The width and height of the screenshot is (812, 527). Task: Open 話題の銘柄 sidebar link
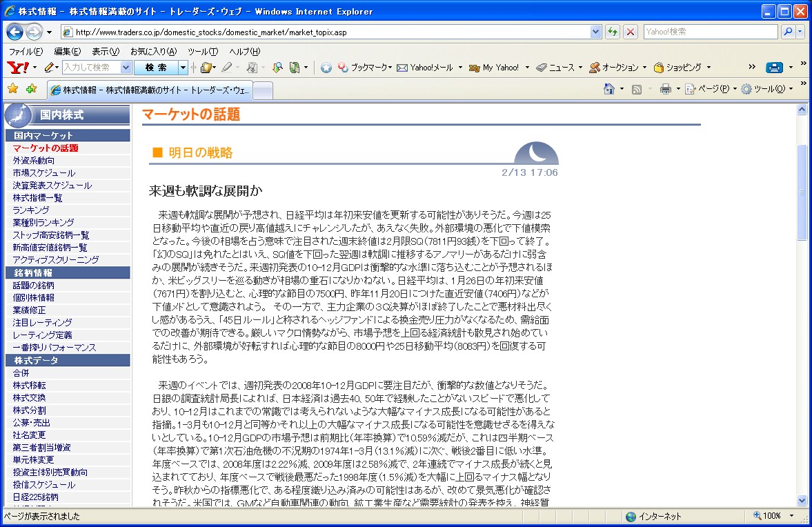coord(34,286)
